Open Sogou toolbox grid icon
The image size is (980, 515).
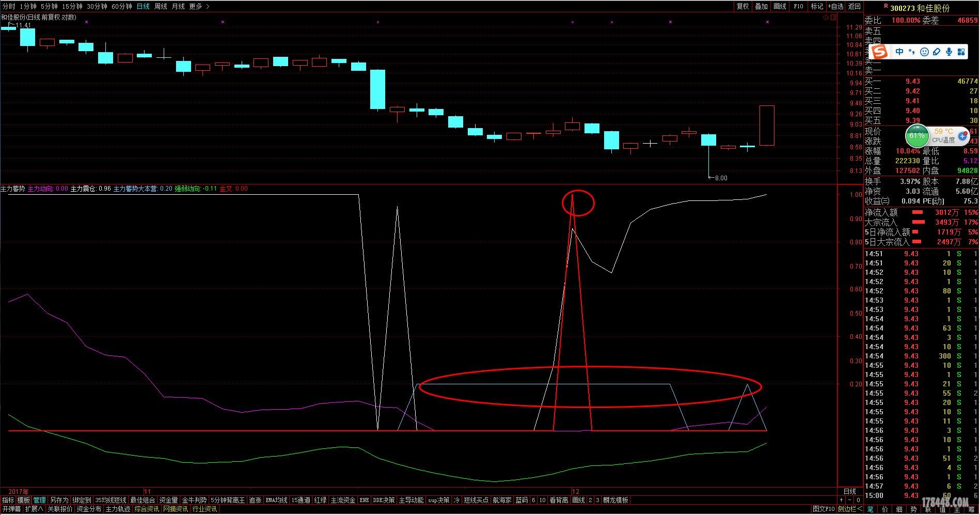pyautogui.click(x=961, y=52)
